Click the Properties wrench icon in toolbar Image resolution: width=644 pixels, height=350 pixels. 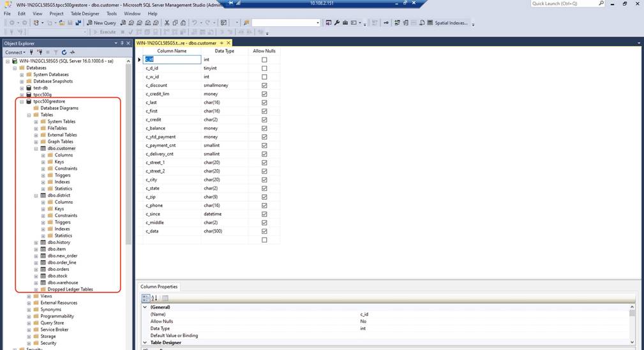337,23
